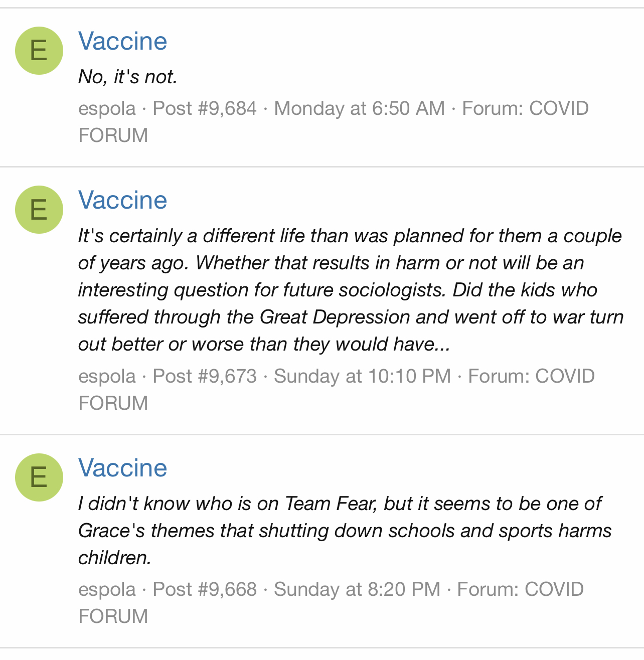Click the "No, it's not." post snippet
The image size is (644, 660).
pyautogui.click(x=128, y=77)
